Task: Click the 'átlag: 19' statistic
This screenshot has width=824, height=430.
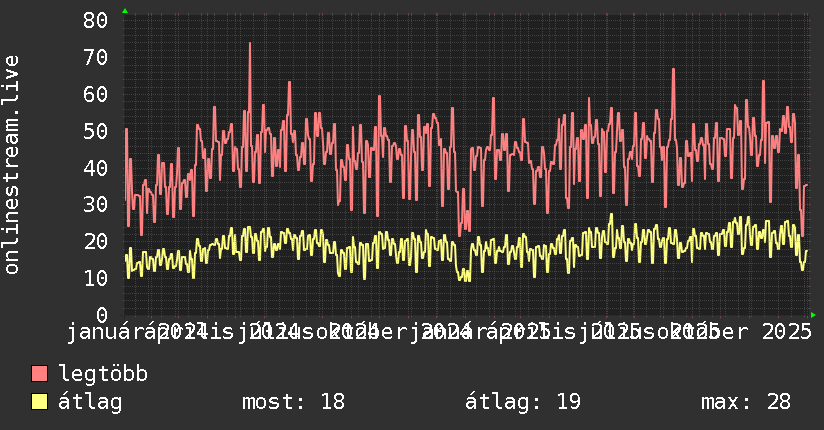Action: 523,402
